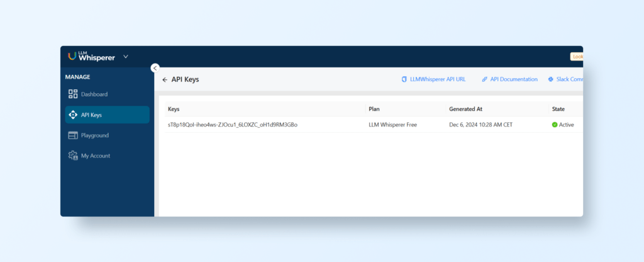
Task: Click the API key string in the table
Action: tap(232, 125)
